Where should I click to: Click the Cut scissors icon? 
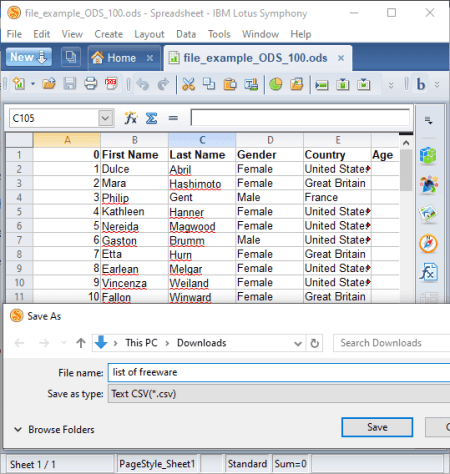[188, 84]
